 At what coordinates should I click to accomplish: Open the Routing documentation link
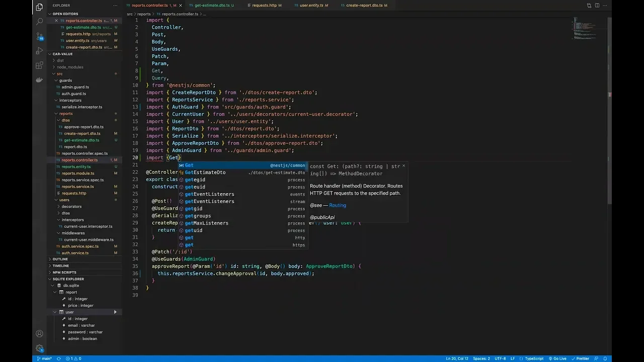337,205
